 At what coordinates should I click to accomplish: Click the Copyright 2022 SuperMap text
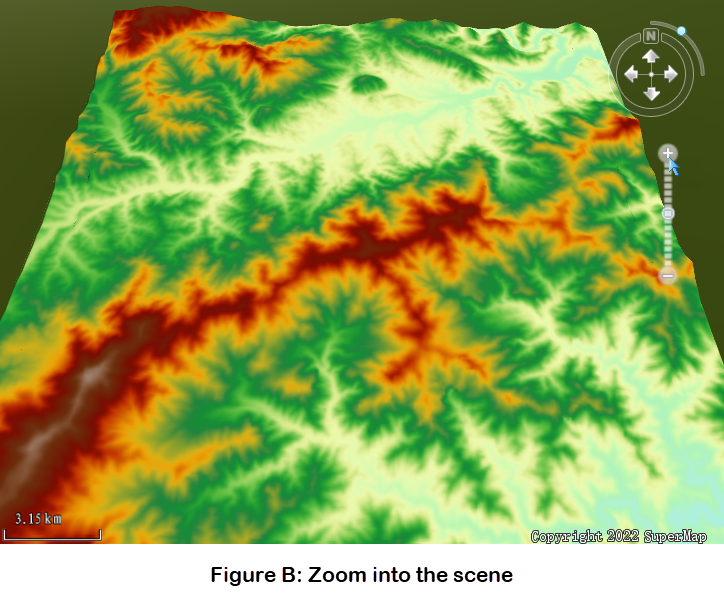pos(618,537)
